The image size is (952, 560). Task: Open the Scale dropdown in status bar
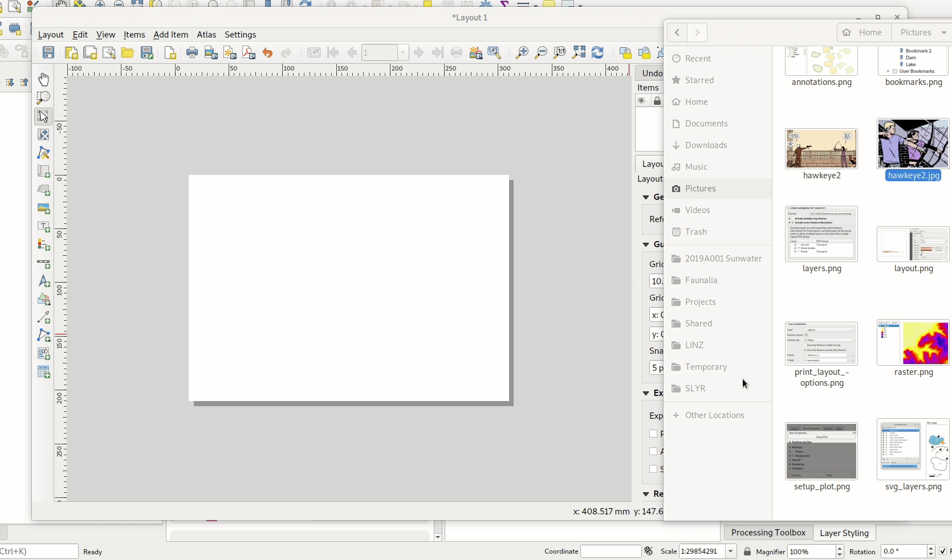pyautogui.click(x=731, y=551)
